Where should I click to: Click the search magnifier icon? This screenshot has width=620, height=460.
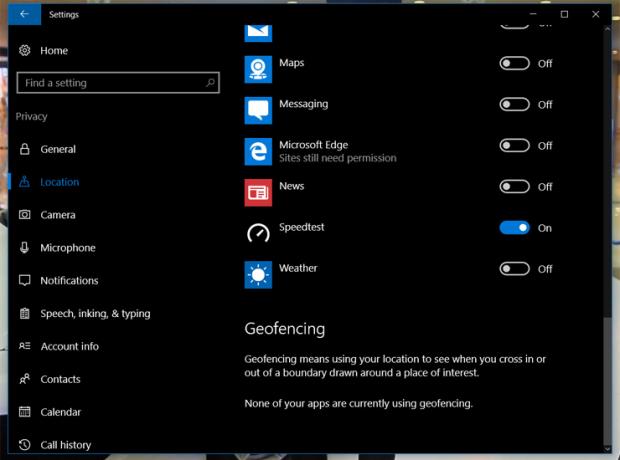tap(209, 83)
